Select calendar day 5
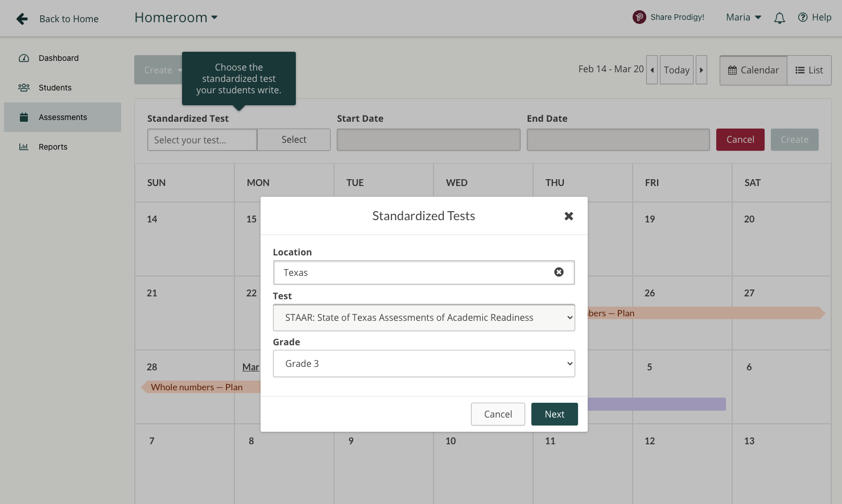Screen dimensions: 842x504 (650, 367)
